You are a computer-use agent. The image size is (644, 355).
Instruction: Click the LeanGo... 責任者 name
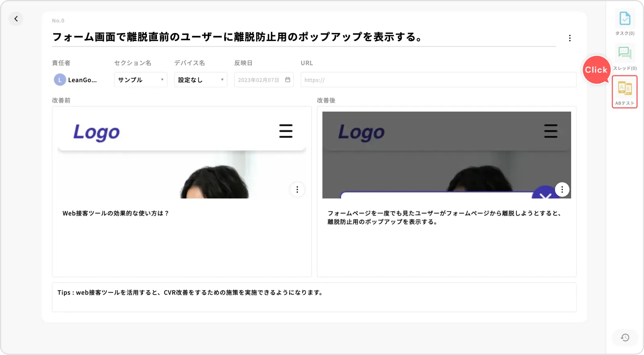click(x=83, y=80)
